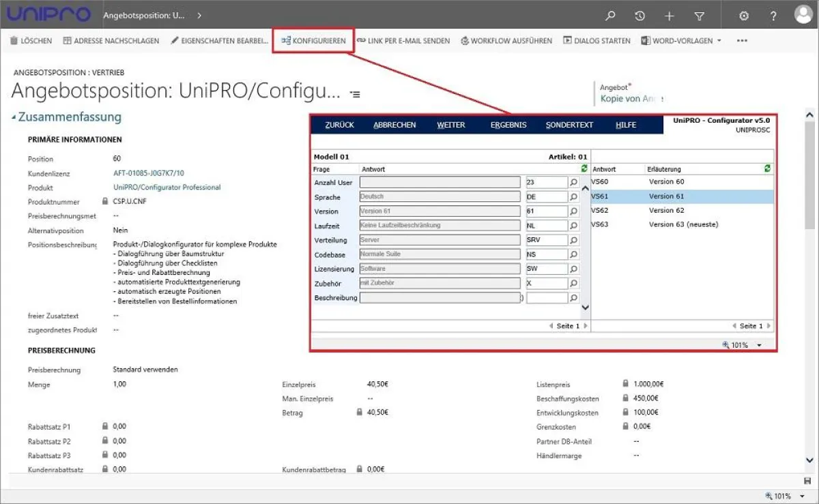Click the Angebotsposition breadcrumb in the top bar

[143, 14]
